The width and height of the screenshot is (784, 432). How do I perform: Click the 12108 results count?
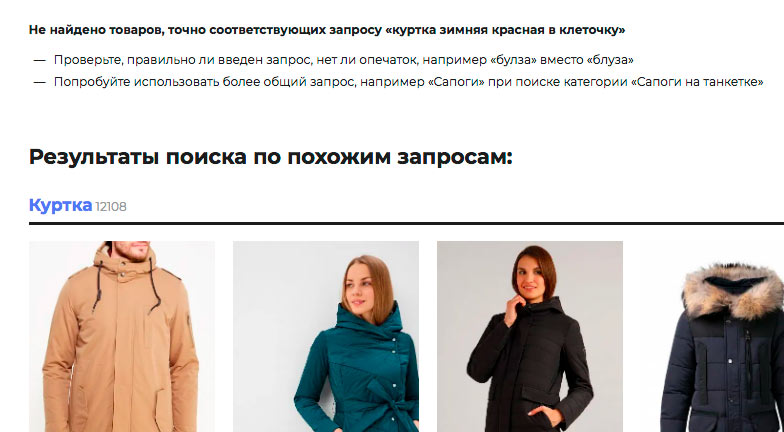click(111, 206)
